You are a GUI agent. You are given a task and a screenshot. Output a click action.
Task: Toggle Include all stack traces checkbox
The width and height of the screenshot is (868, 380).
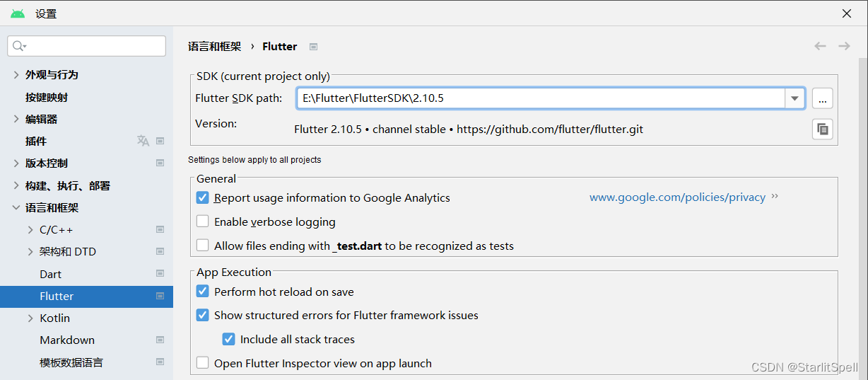coord(229,339)
